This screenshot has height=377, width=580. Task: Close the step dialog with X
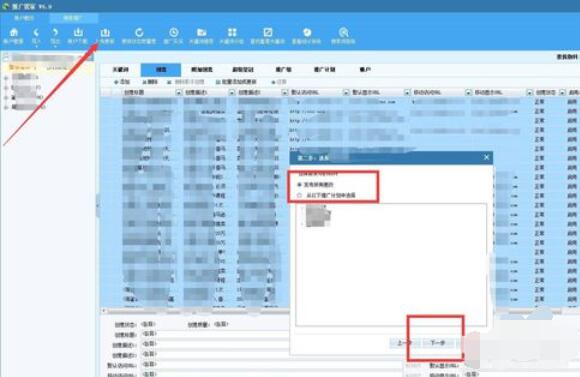pos(486,157)
